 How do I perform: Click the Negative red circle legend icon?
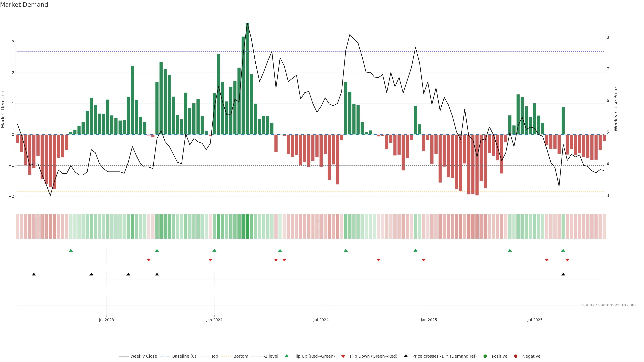click(x=516, y=356)
